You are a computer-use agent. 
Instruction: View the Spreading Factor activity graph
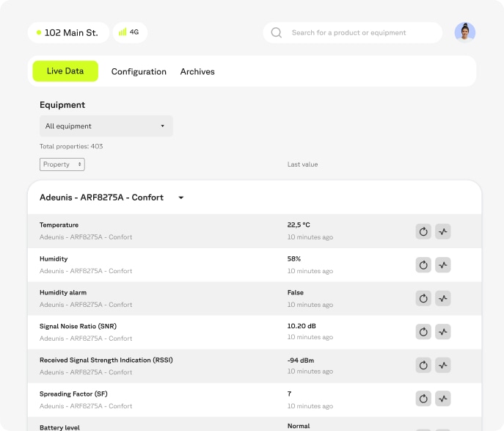(442, 399)
